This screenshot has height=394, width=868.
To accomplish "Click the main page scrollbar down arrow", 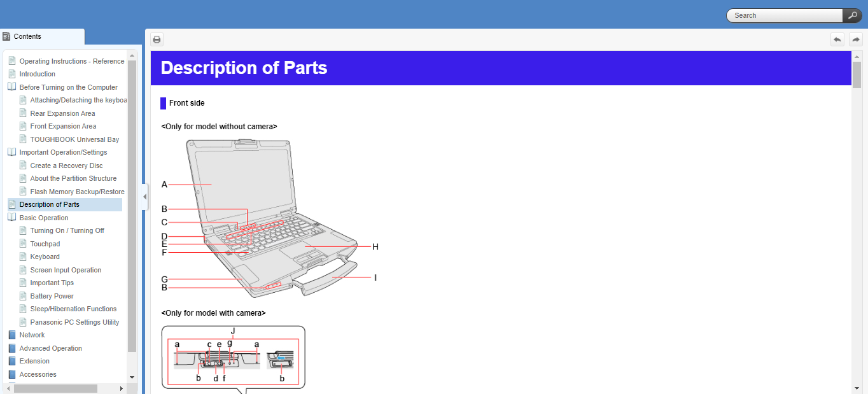I will 857,388.
